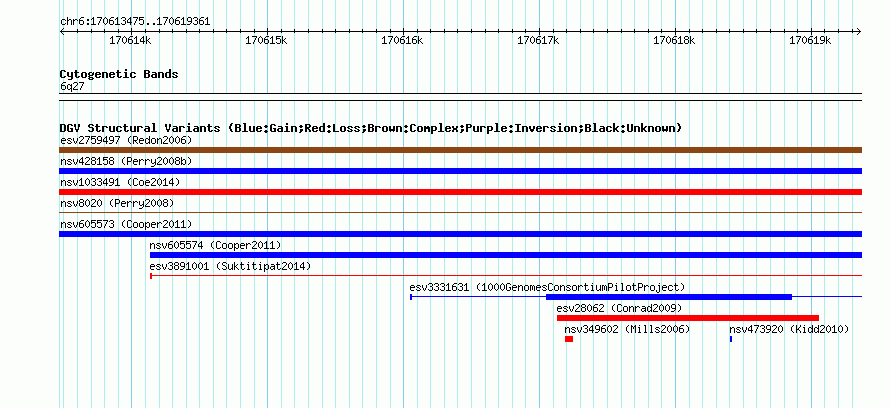
Task: Open the nsv428158 (Perry2008b) label
Action: (126, 161)
